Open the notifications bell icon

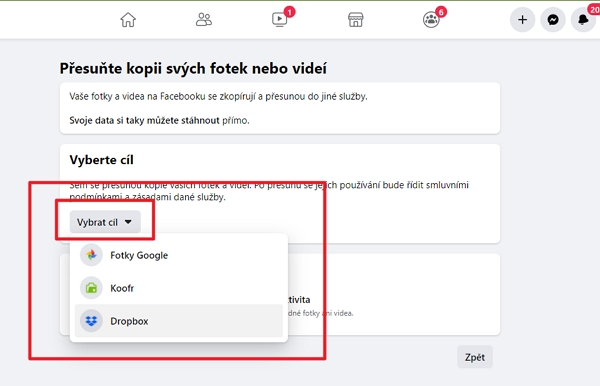click(583, 20)
